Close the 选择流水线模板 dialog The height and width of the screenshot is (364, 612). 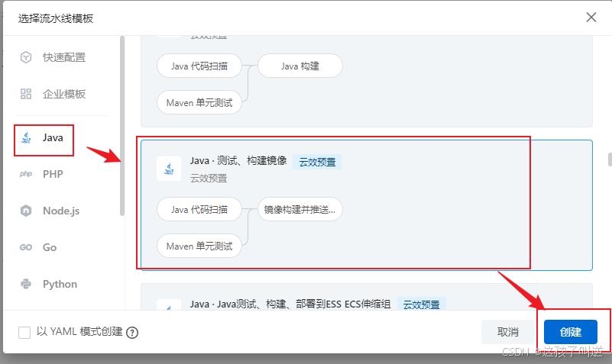tap(591, 17)
